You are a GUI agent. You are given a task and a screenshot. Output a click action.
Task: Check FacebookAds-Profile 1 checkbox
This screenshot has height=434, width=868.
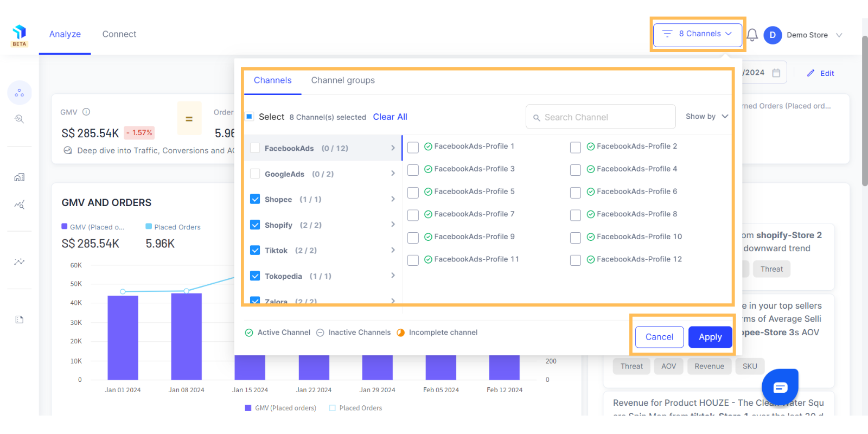(413, 147)
